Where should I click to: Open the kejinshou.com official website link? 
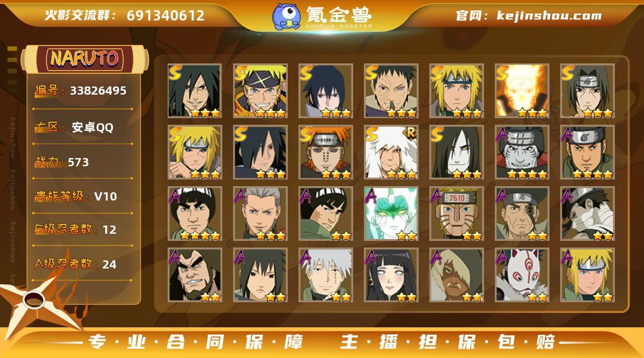(x=528, y=15)
